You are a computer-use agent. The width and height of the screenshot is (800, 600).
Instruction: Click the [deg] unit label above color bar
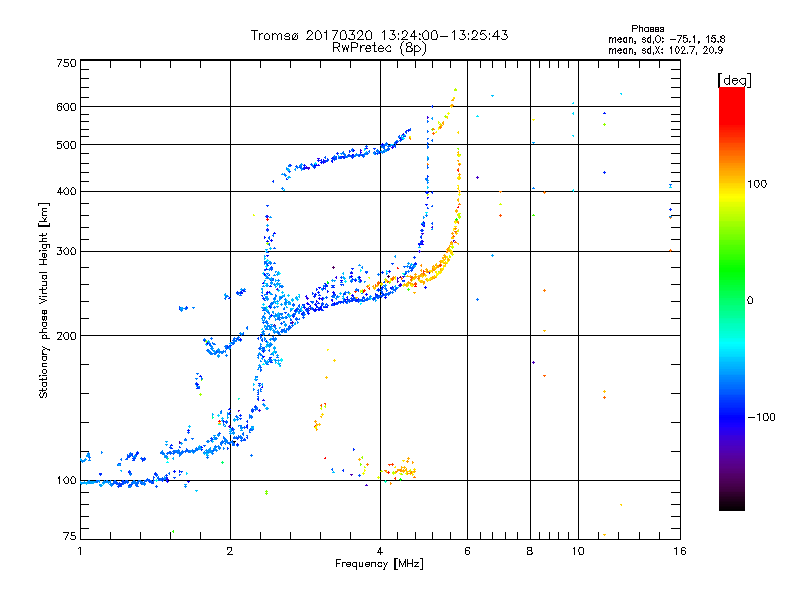[734, 80]
